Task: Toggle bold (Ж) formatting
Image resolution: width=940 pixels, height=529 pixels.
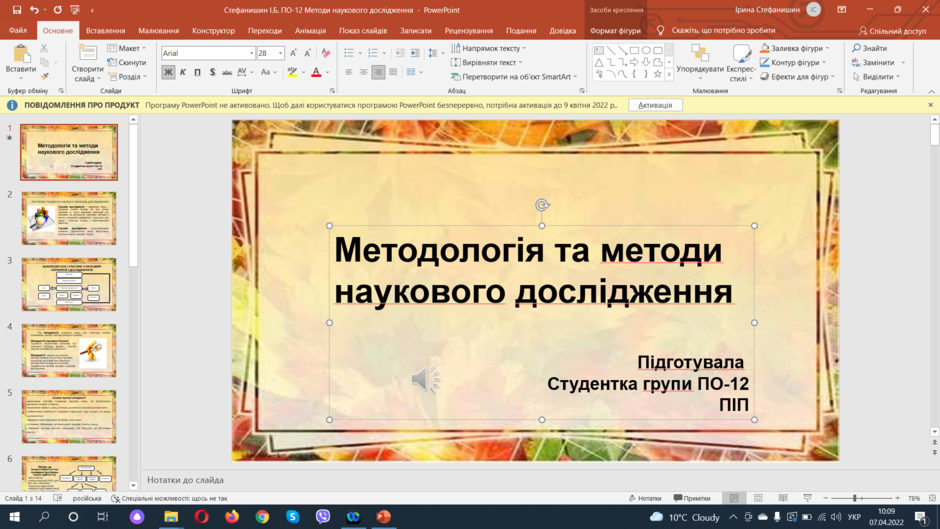Action: pyautogui.click(x=168, y=72)
